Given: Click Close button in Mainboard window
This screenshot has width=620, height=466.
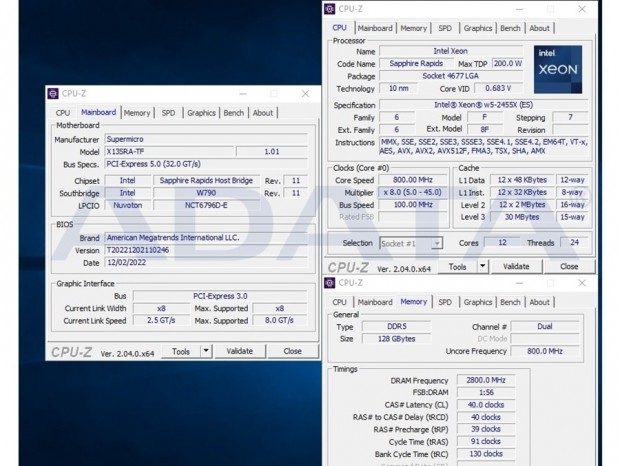Looking at the screenshot, I should (293, 351).
